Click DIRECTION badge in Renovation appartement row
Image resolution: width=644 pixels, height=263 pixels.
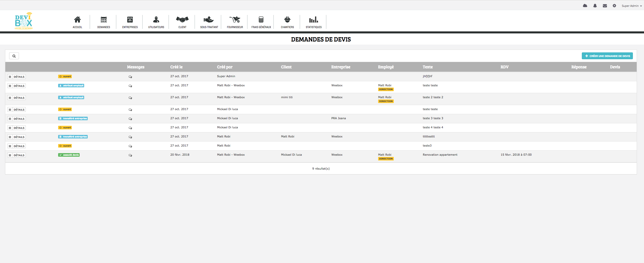pyautogui.click(x=386, y=159)
